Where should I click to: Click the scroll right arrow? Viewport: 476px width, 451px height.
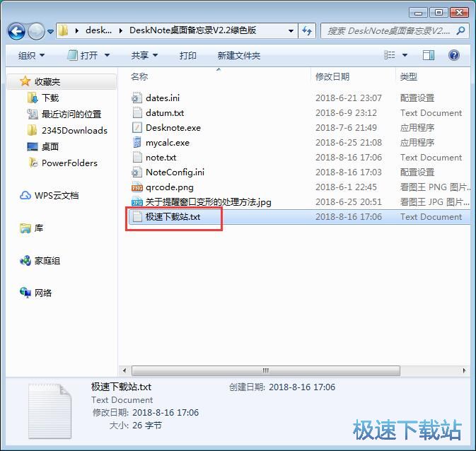[x=464, y=370]
